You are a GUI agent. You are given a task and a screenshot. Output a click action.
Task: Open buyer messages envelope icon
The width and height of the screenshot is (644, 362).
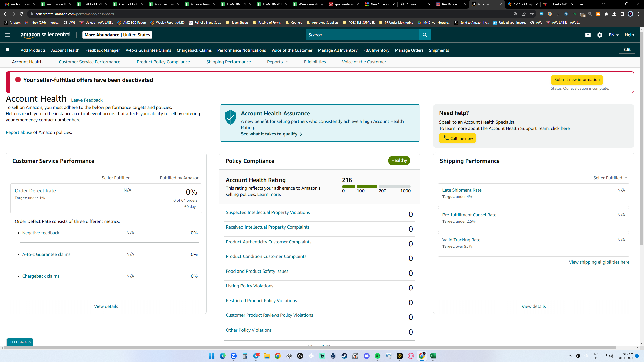[588, 35]
